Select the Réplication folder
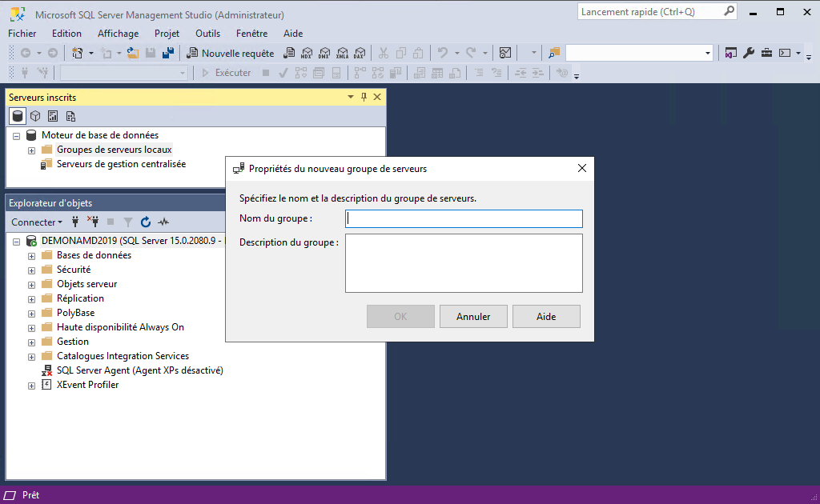The width and height of the screenshot is (820, 504). (80, 298)
